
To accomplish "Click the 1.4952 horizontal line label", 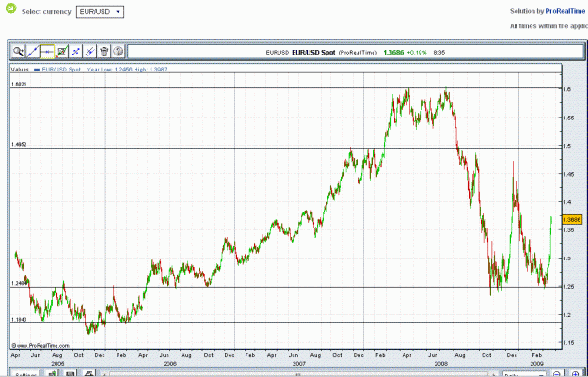I will (x=19, y=144).
